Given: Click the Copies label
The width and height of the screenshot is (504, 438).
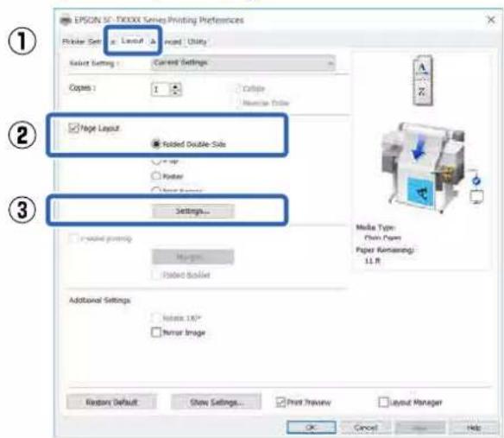Looking at the screenshot, I should click(x=82, y=87).
